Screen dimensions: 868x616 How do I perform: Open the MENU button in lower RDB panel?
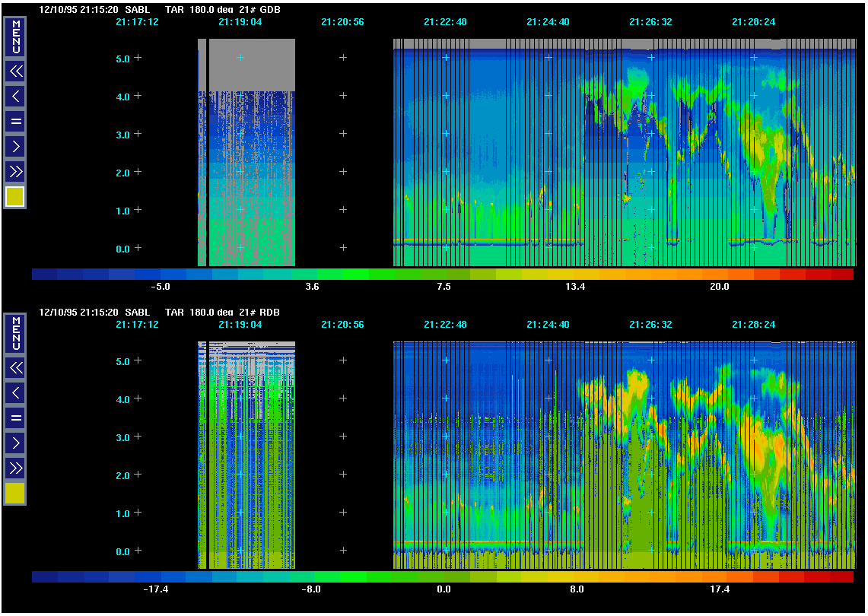[15, 334]
